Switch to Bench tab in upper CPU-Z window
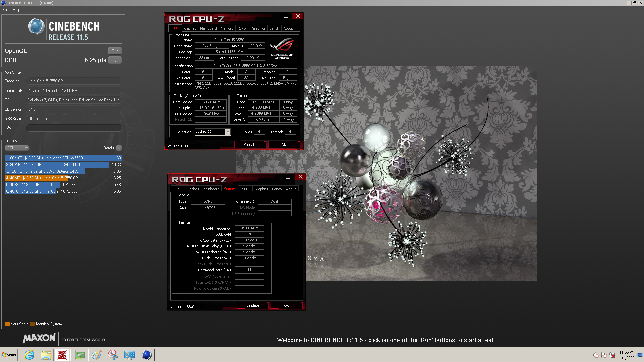This screenshot has width=644, height=362. 274,28
